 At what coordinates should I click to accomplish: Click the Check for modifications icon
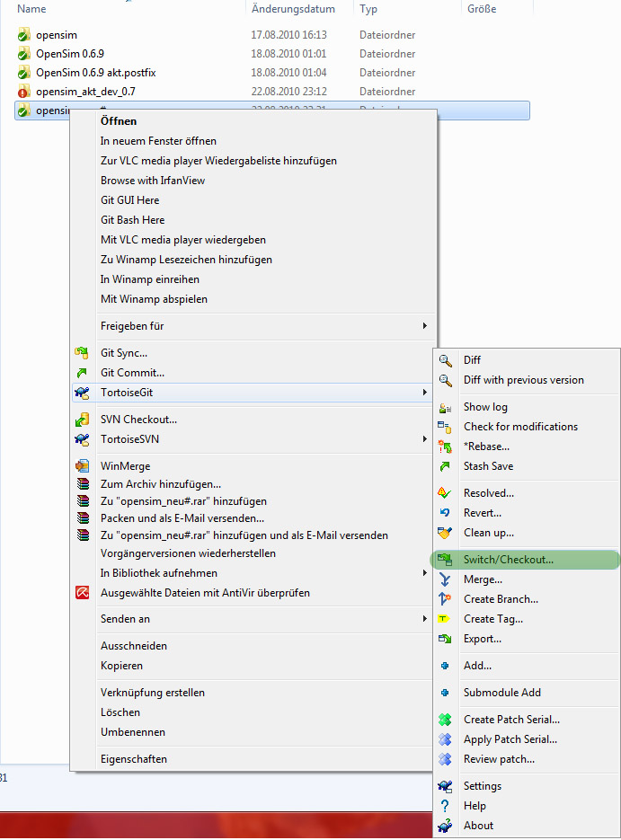[x=445, y=427]
